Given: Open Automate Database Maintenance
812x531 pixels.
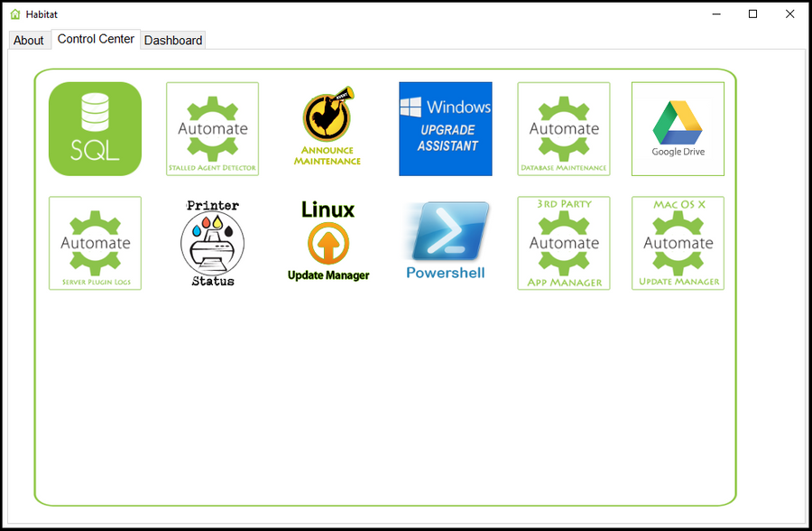Looking at the screenshot, I should coord(563,128).
